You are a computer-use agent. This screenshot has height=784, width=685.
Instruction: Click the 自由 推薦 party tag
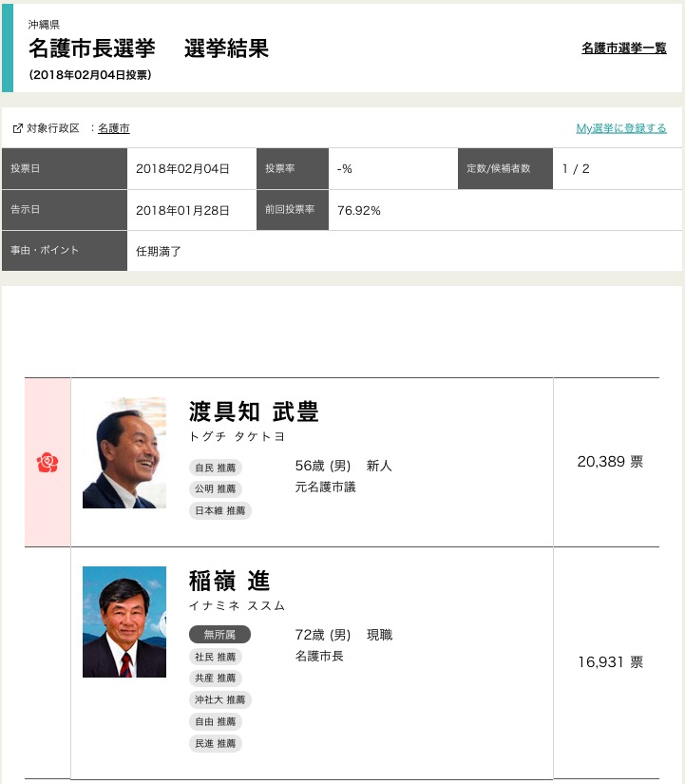(216, 722)
